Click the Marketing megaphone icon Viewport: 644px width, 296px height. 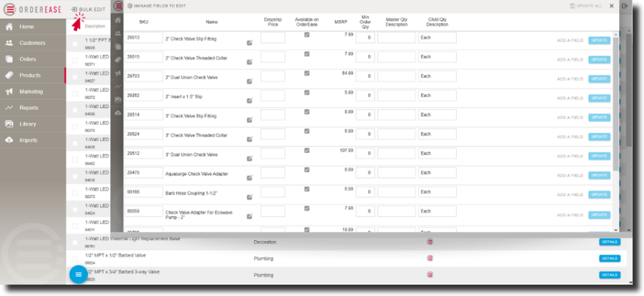[9, 92]
